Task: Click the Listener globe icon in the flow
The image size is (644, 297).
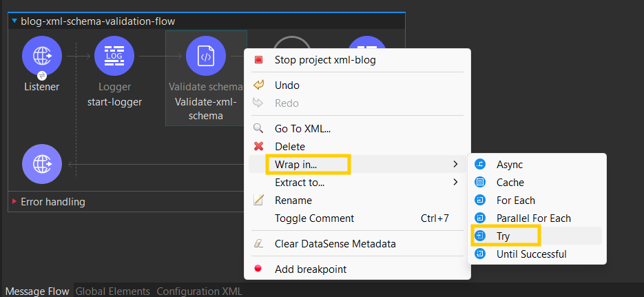Action: click(42, 56)
